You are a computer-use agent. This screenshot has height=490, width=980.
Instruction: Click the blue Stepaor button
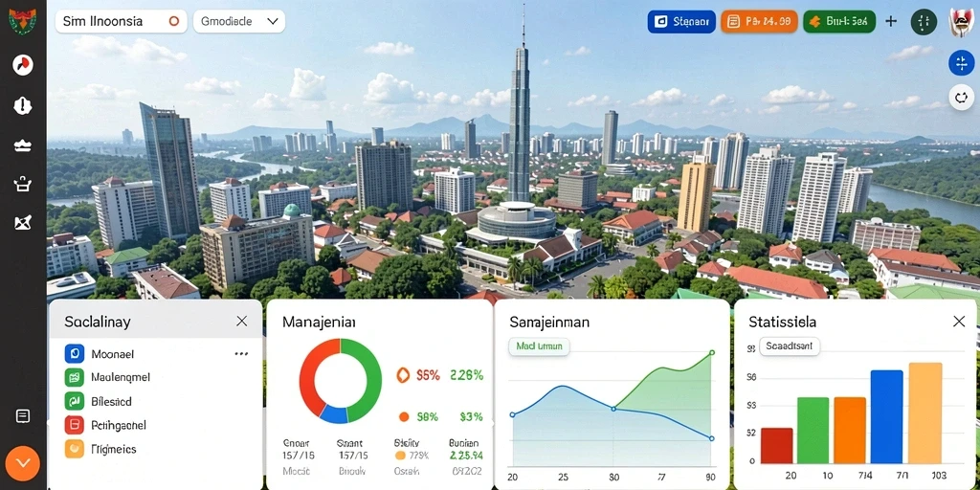tap(681, 21)
